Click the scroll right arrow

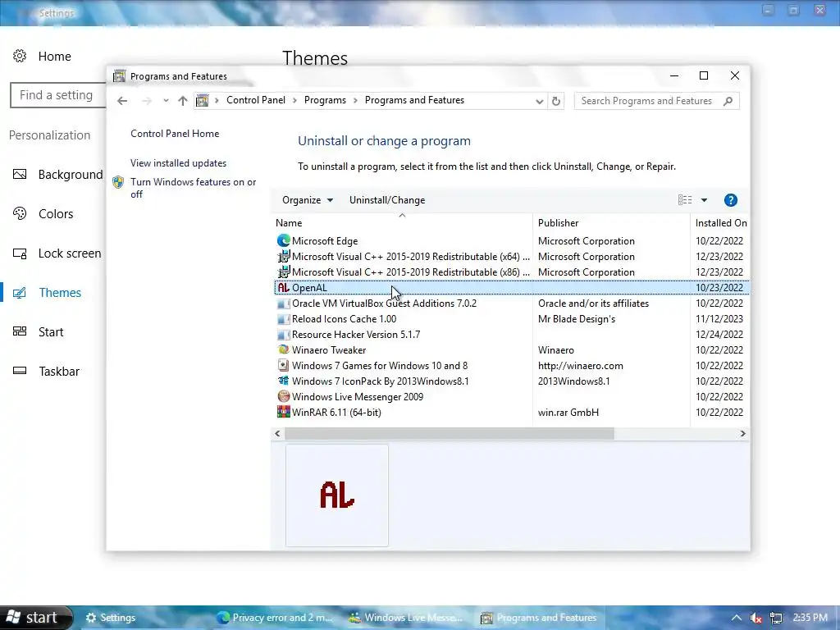(742, 433)
